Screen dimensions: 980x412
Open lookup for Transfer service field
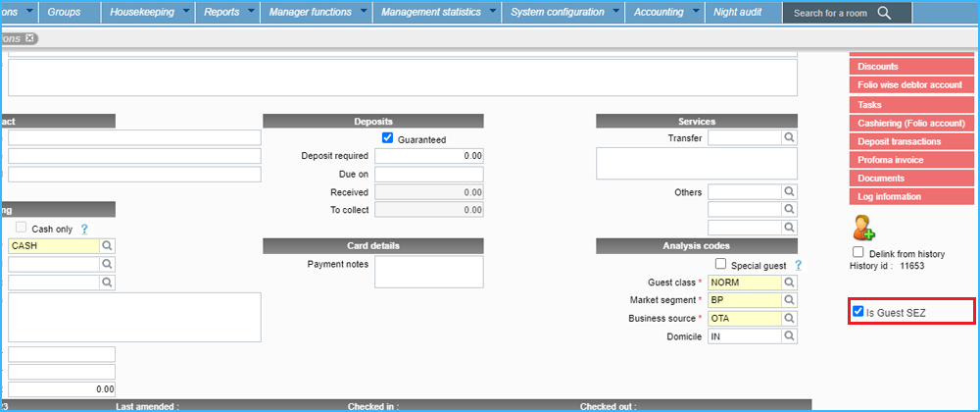(x=789, y=138)
